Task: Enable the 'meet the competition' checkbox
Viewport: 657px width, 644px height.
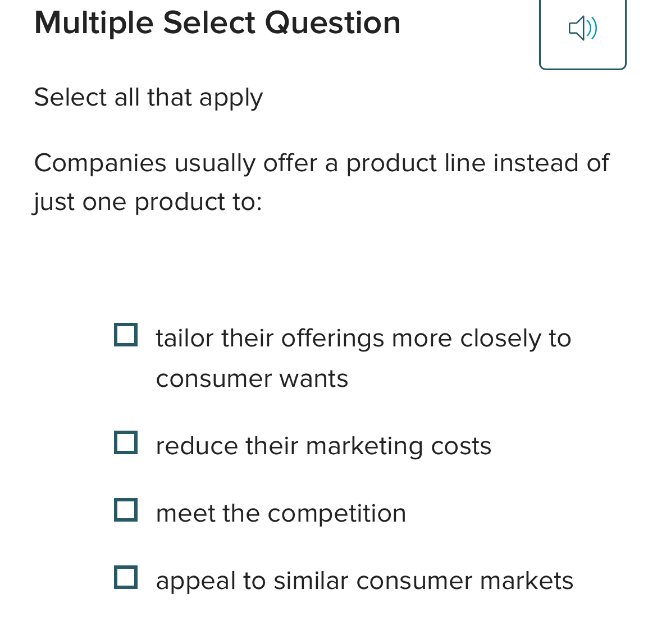Action: tap(126, 510)
